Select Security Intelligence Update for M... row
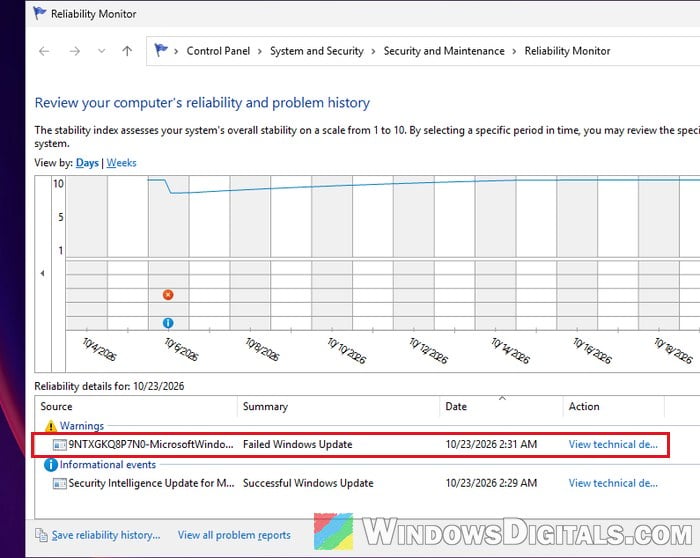Viewport: 700px width, 558px height. 350,483
